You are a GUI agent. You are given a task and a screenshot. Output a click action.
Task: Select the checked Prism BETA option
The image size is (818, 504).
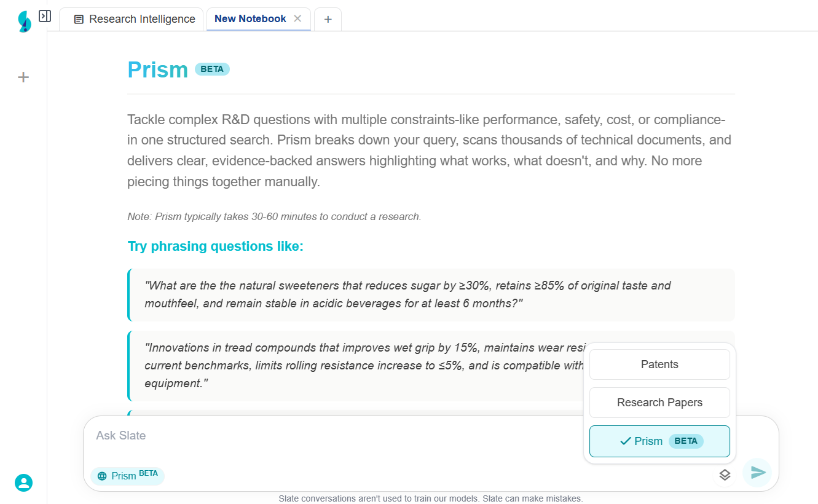(x=659, y=441)
